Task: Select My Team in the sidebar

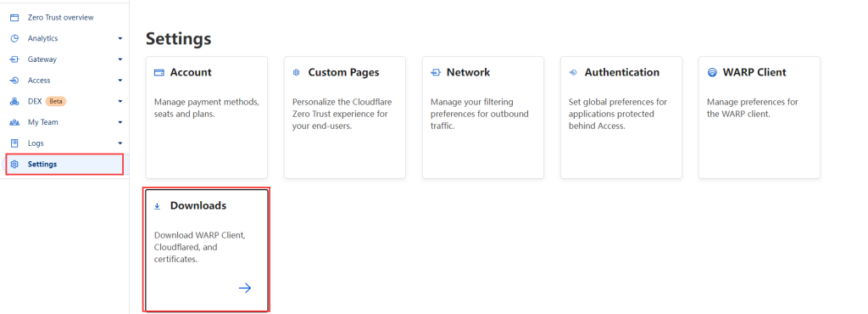Action: 64,122
